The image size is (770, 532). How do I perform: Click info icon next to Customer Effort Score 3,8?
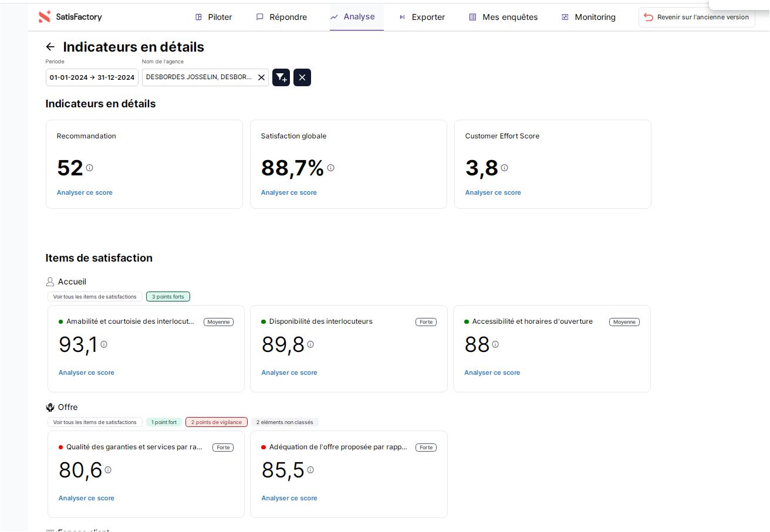point(505,168)
